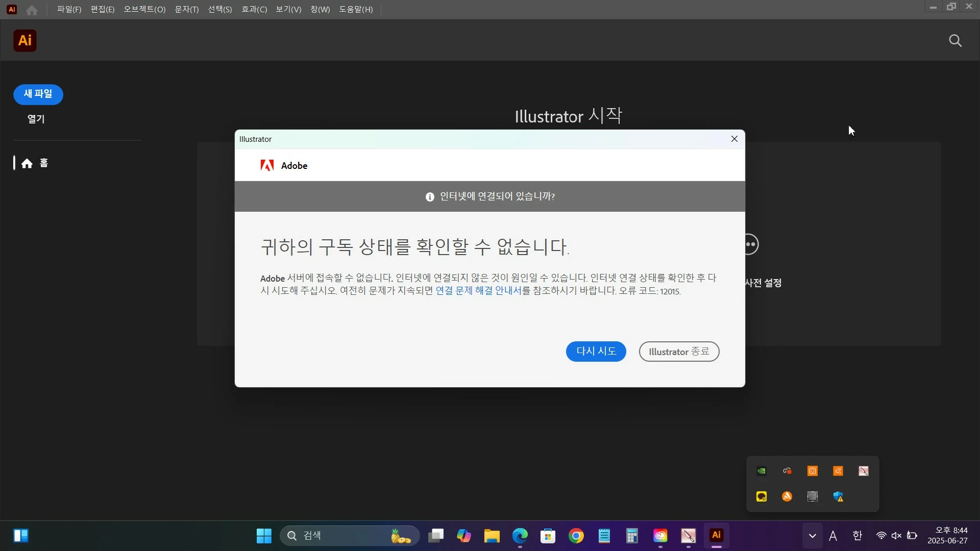
Task: Click the home icon in menu bar
Action: (32, 10)
